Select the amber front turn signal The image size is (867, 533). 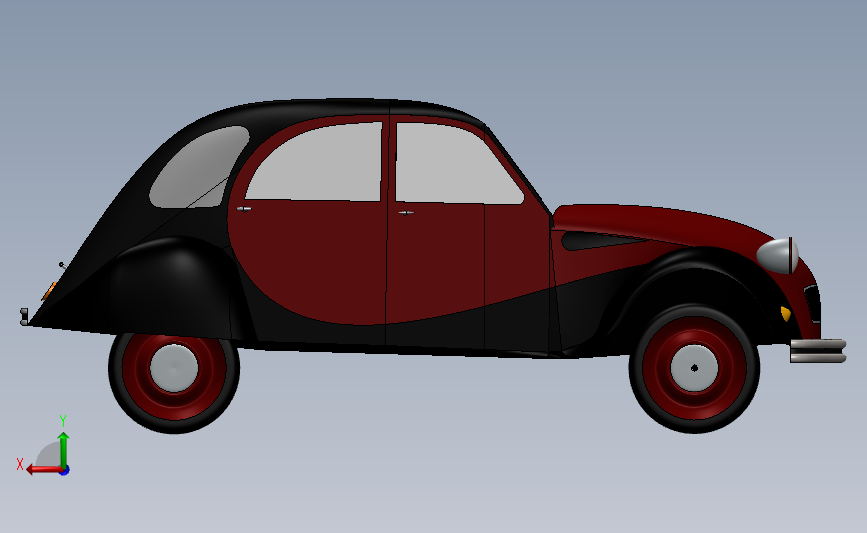click(786, 313)
